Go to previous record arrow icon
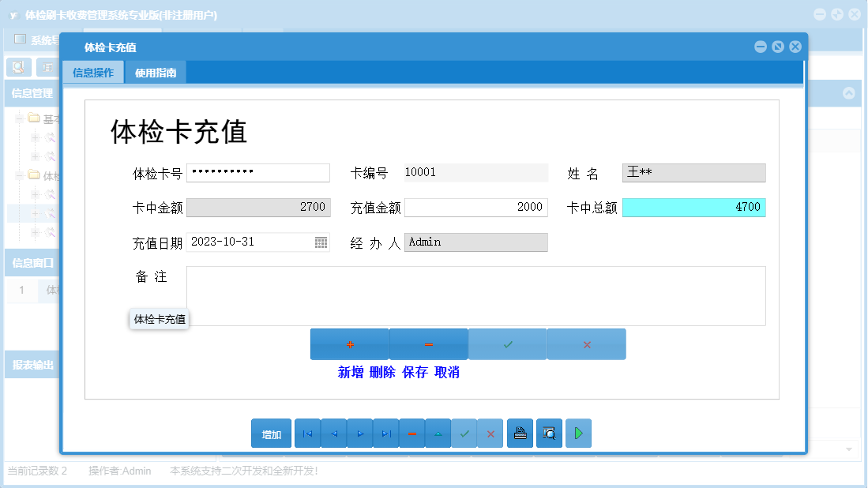This screenshot has width=868, height=488. click(333, 433)
